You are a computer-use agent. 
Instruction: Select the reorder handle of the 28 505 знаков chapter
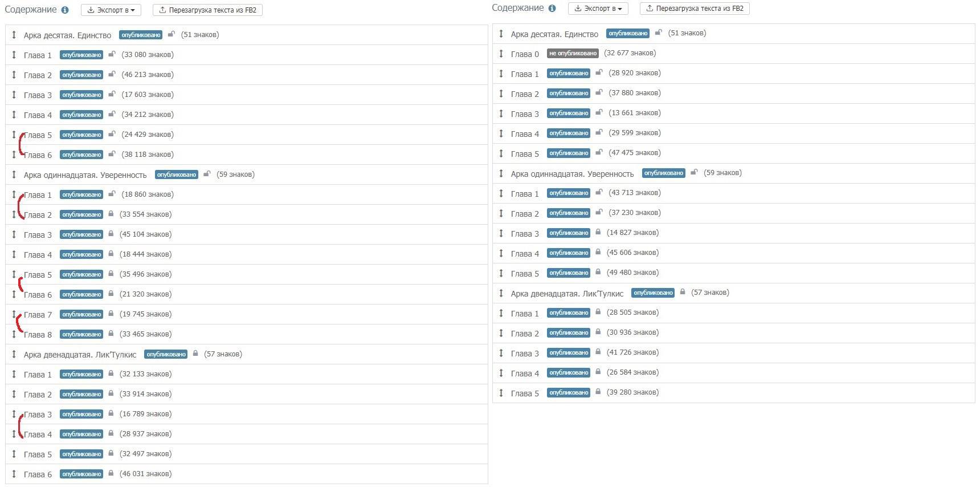click(x=501, y=313)
